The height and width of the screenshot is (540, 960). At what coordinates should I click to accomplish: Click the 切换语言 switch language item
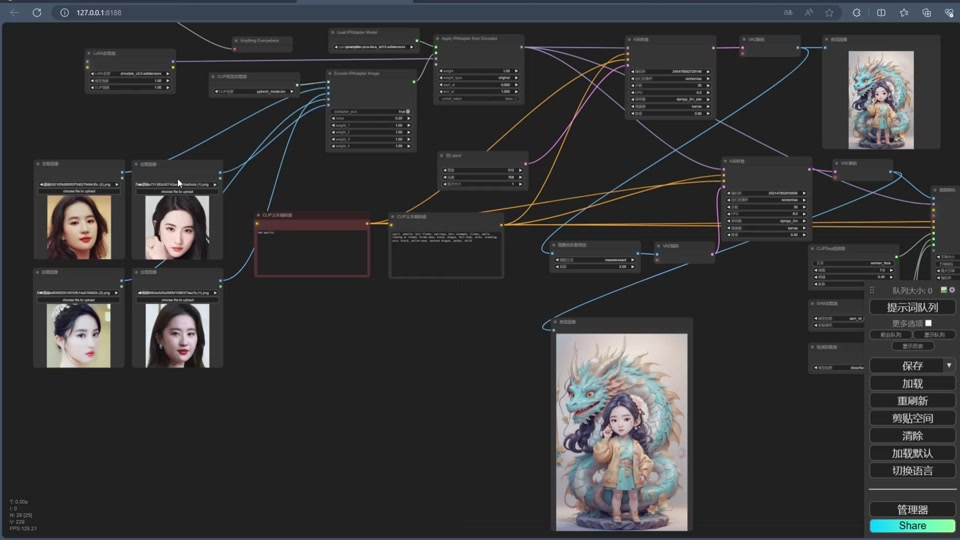(912, 470)
